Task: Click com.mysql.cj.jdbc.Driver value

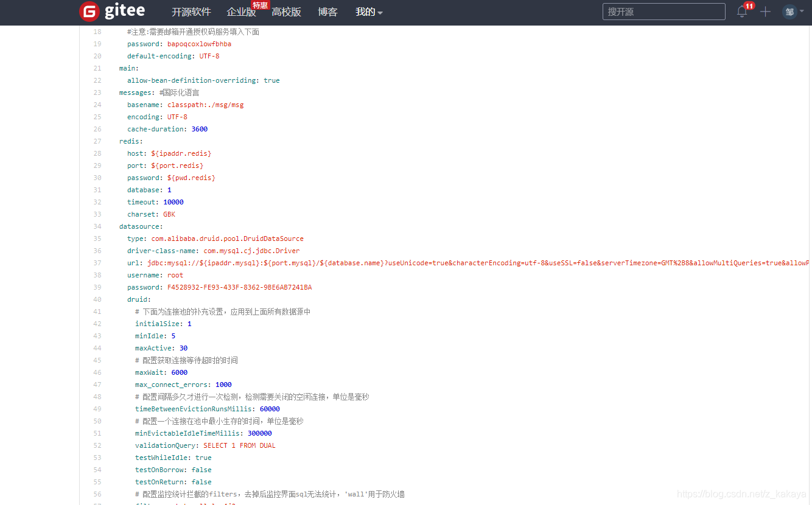Action: (251, 251)
